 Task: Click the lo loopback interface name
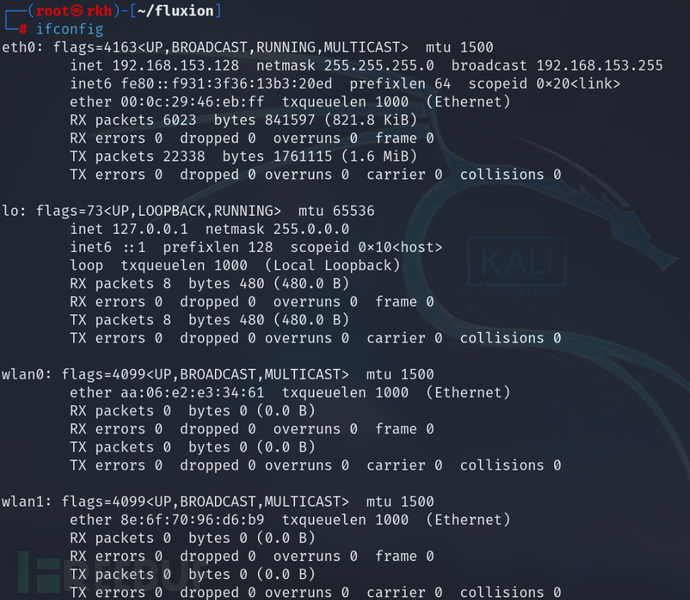[10, 211]
